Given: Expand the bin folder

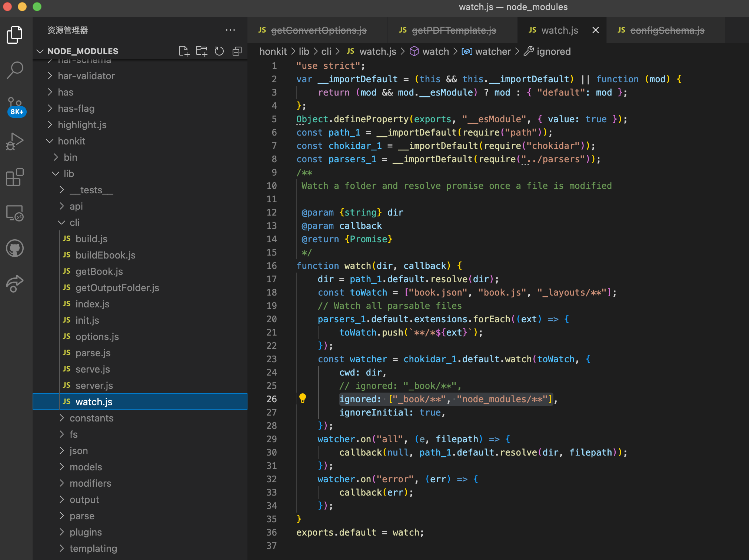Looking at the screenshot, I should 140,157.
